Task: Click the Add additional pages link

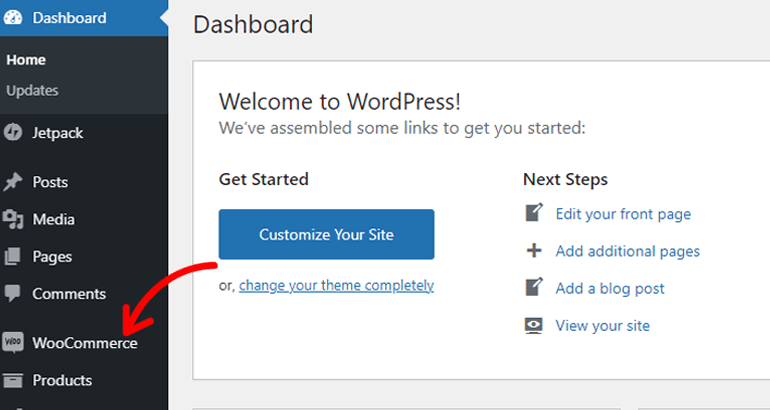Action: (627, 251)
